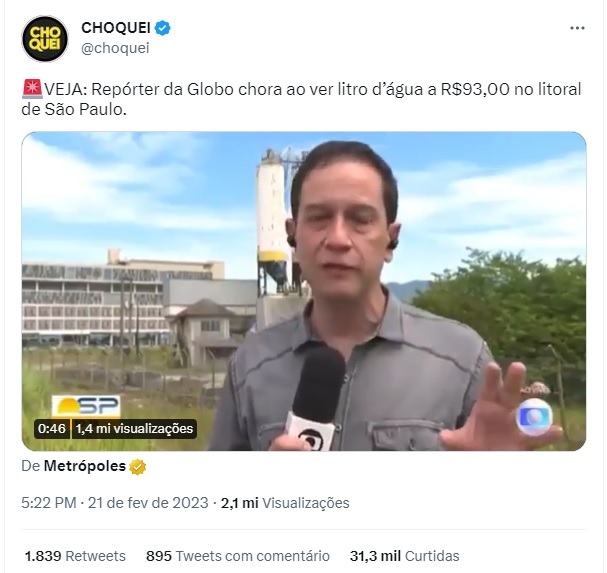Open the CHOQUEI profile avatar
The height and width of the screenshot is (573, 607).
click(x=45, y=39)
